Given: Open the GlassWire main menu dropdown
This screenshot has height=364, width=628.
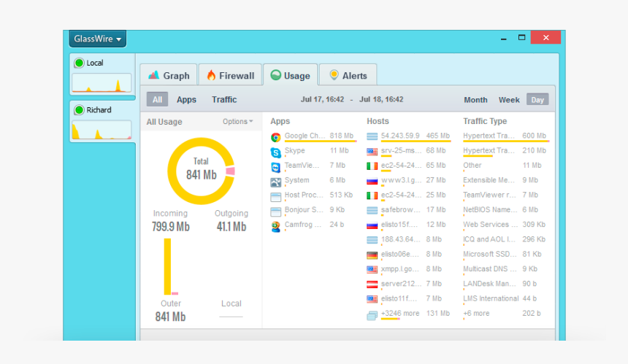Looking at the screenshot, I should coord(98,39).
